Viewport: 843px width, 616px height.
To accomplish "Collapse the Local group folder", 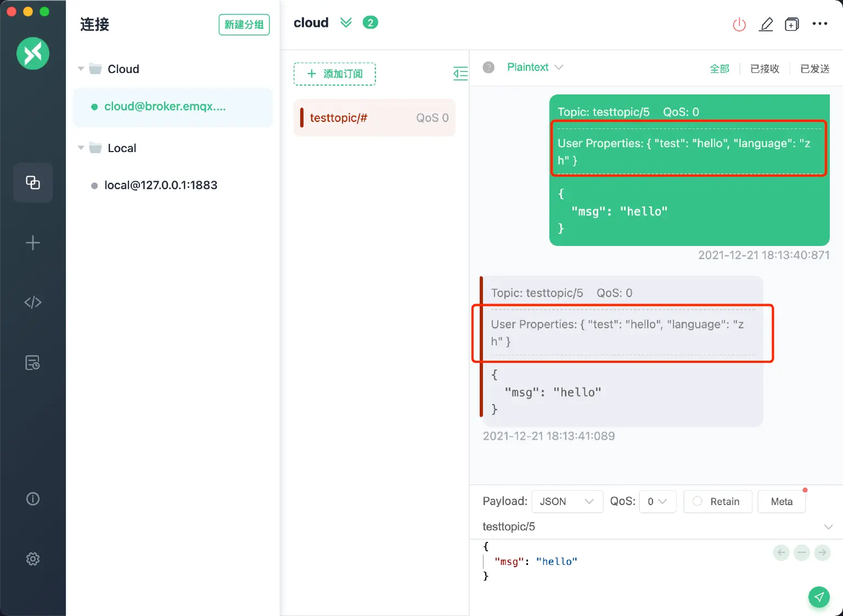I will point(81,148).
